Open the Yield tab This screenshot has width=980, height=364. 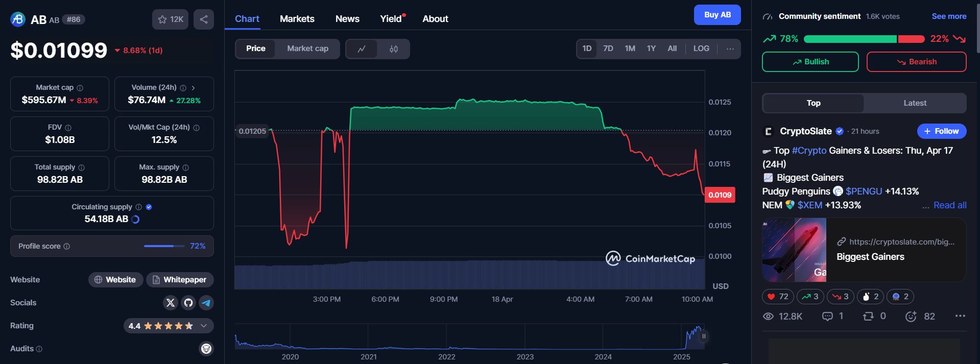click(391, 19)
